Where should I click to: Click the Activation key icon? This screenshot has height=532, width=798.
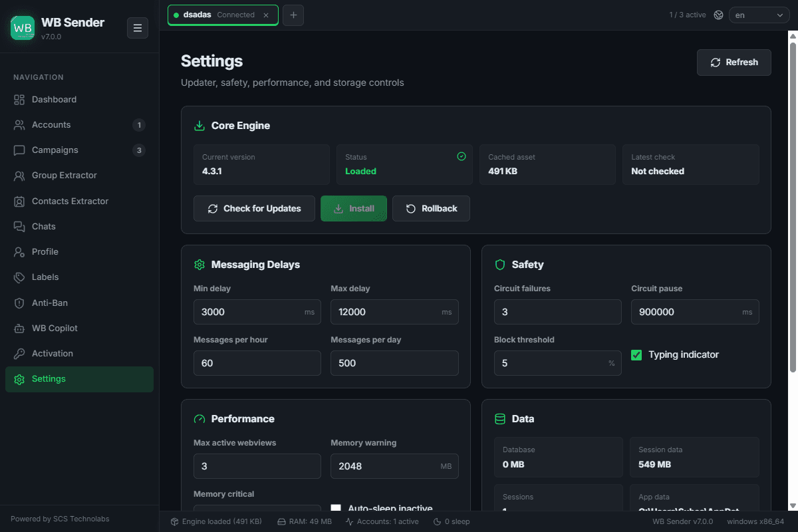[19, 354]
